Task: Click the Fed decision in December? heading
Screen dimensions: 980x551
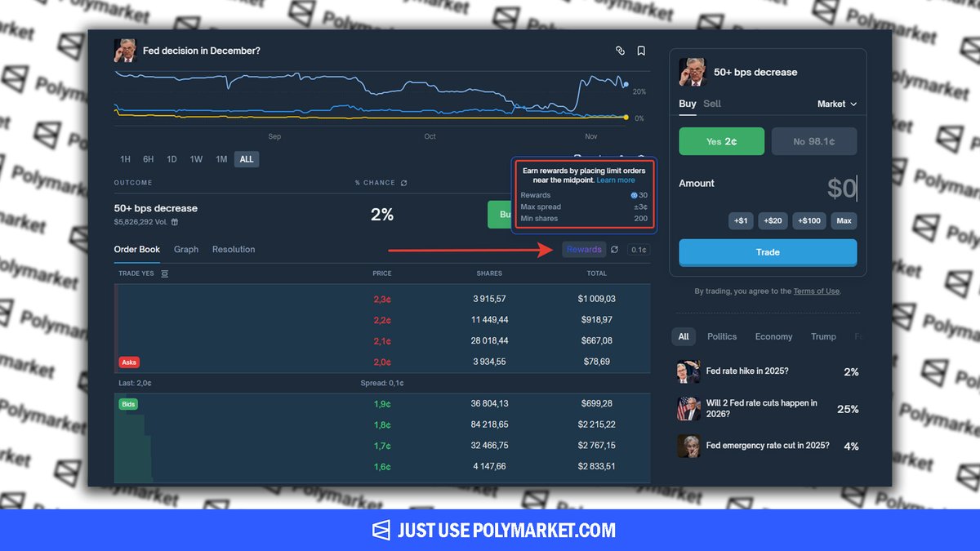Action: pyautogui.click(x=202, y=51)
